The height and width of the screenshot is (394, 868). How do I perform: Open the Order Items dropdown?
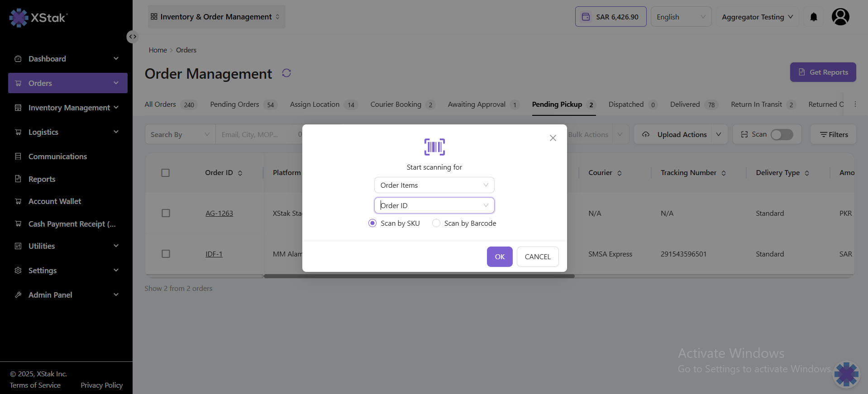[434, 185]
